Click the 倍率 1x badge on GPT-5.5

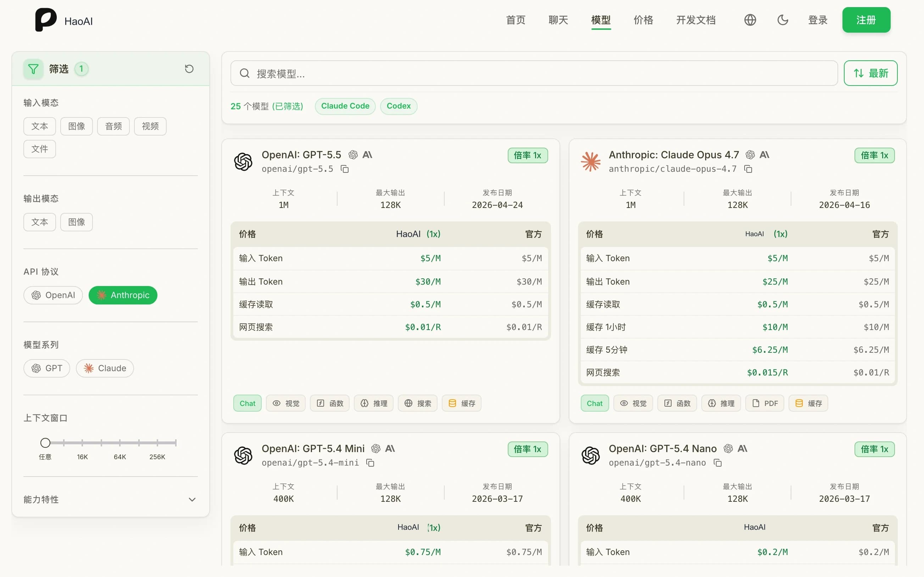click(x=527, y=156)
